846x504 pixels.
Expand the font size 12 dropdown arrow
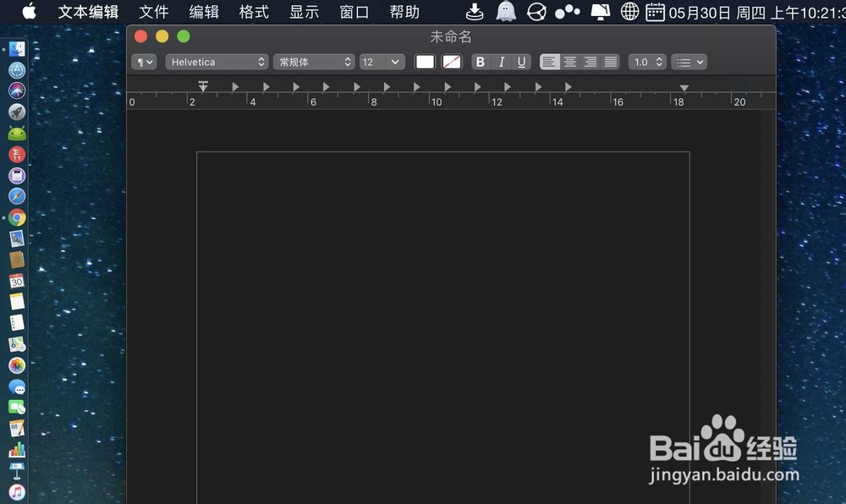[x=395, y=62]
